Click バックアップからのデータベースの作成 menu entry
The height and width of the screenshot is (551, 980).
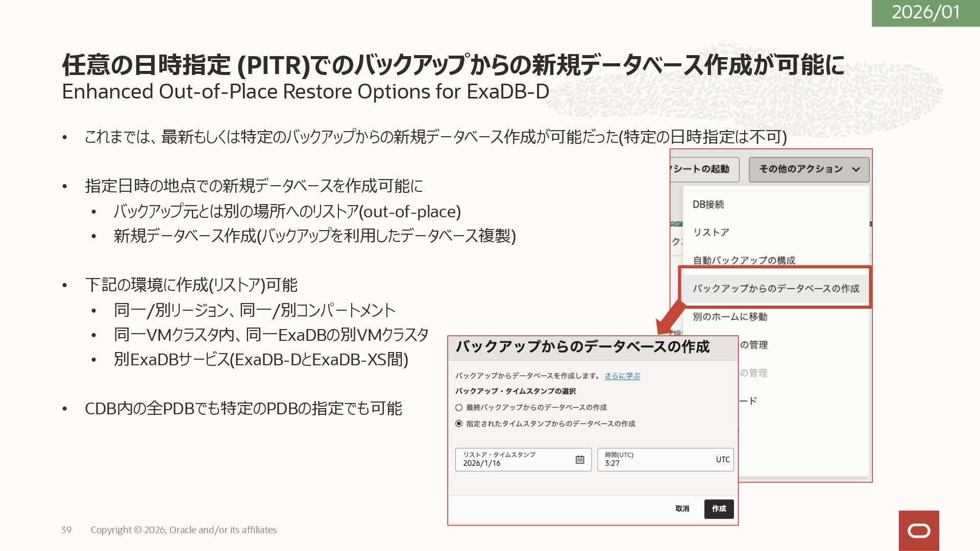point(775,289)
